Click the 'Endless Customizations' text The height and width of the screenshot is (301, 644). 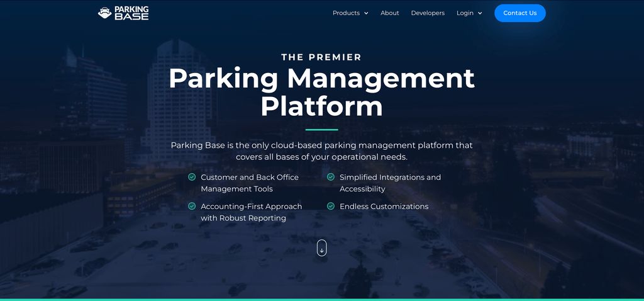pos(384,207)
